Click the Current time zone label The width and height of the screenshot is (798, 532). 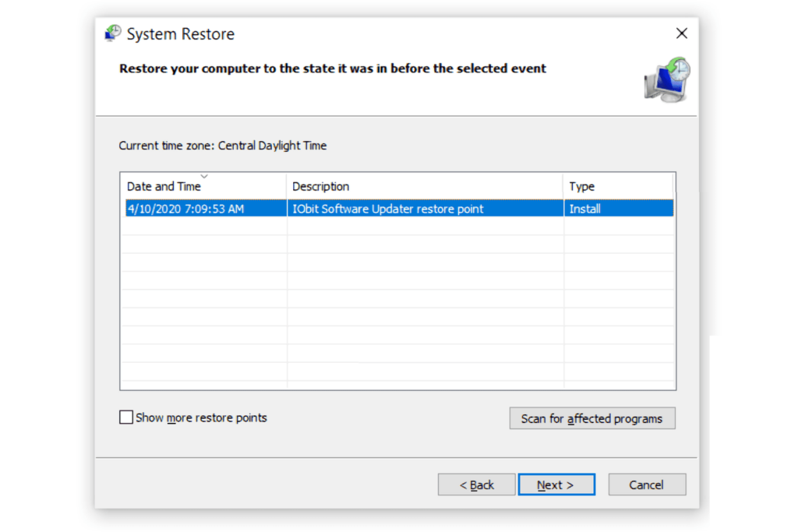pos(222,146)
